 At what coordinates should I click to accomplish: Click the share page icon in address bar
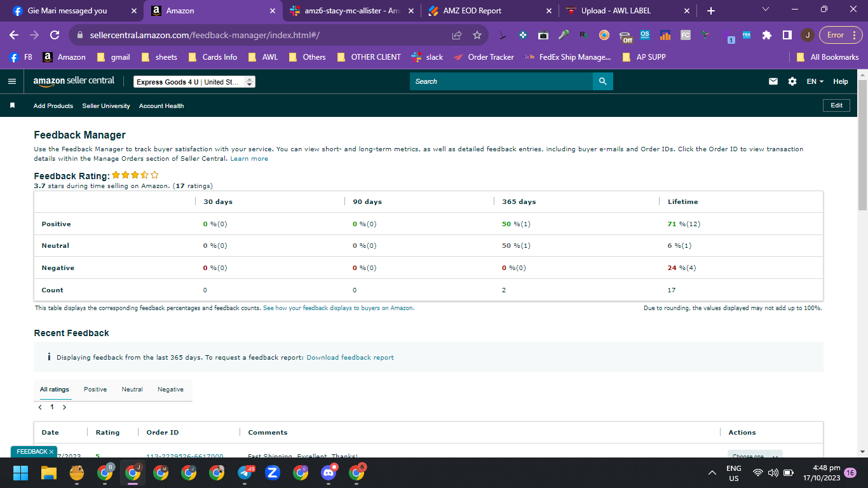(x=457, y=35)
